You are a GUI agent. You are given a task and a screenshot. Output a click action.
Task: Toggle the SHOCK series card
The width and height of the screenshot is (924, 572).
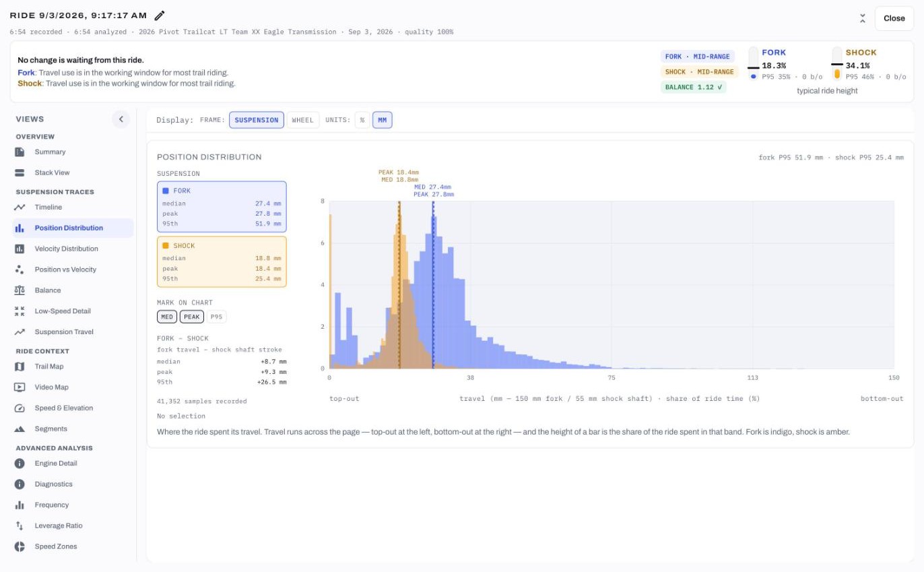(222, 262)
